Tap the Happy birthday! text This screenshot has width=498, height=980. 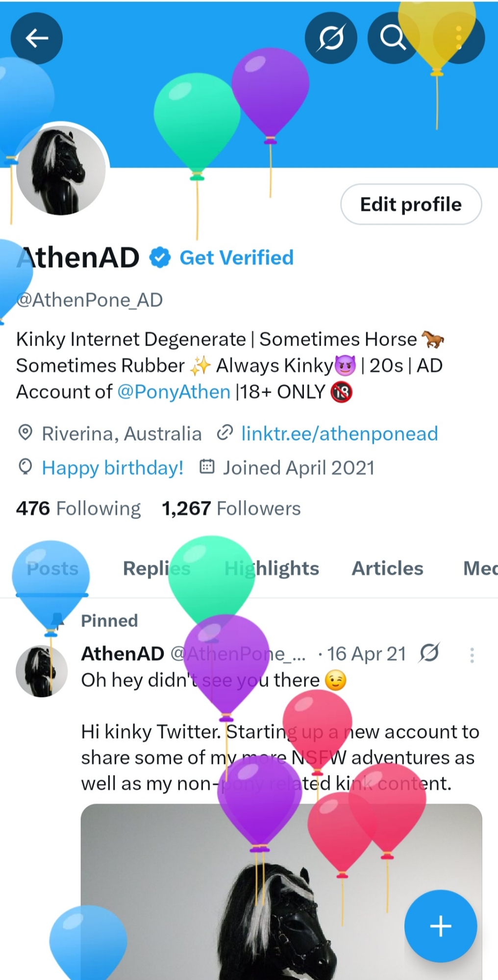coord(113,468)
